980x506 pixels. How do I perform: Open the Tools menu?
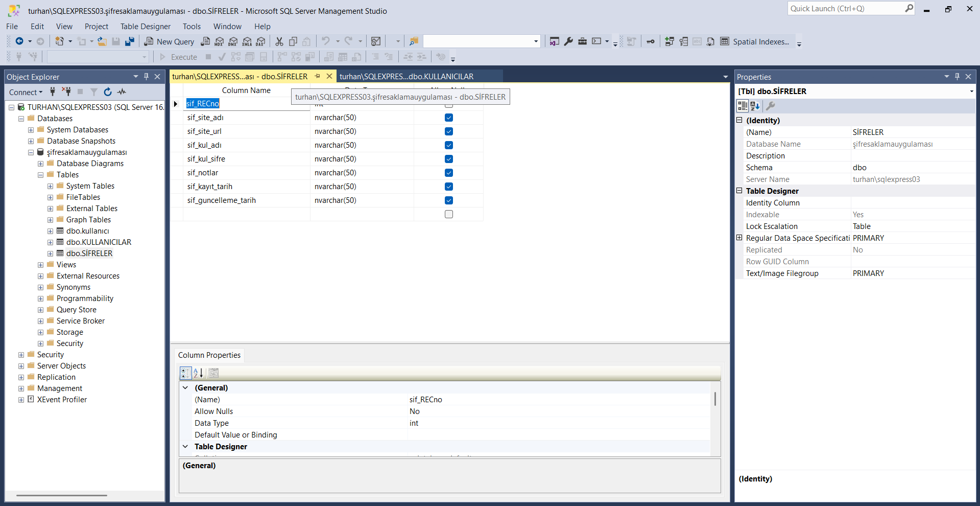tap(192, 27)
